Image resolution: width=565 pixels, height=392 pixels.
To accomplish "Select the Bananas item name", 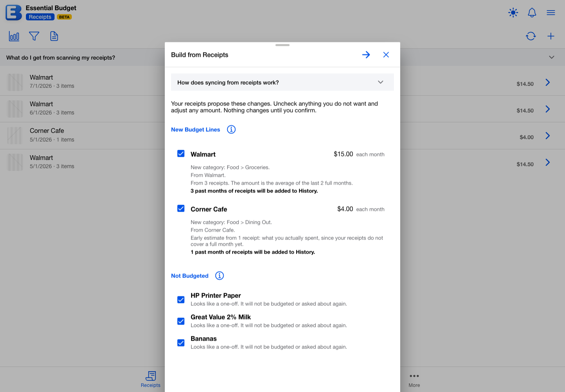I will click(204, 339).
